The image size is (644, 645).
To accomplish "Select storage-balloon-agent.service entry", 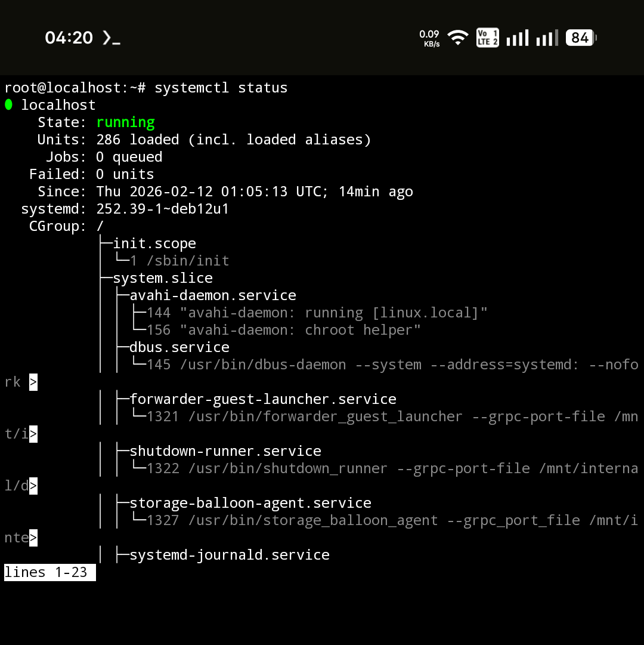I will point(250,502).
